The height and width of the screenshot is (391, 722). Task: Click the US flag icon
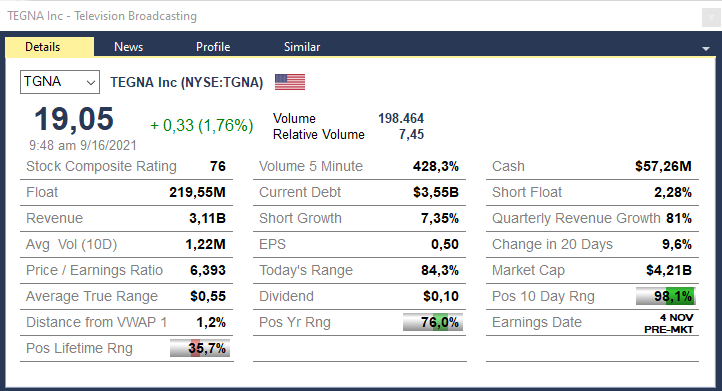point(290,82)
